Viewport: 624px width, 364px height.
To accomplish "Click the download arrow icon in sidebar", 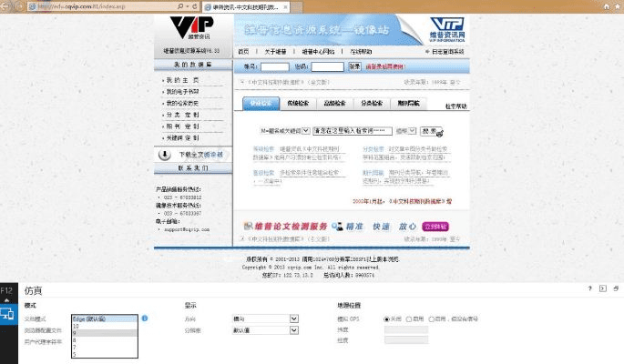I will coord(165,155).
